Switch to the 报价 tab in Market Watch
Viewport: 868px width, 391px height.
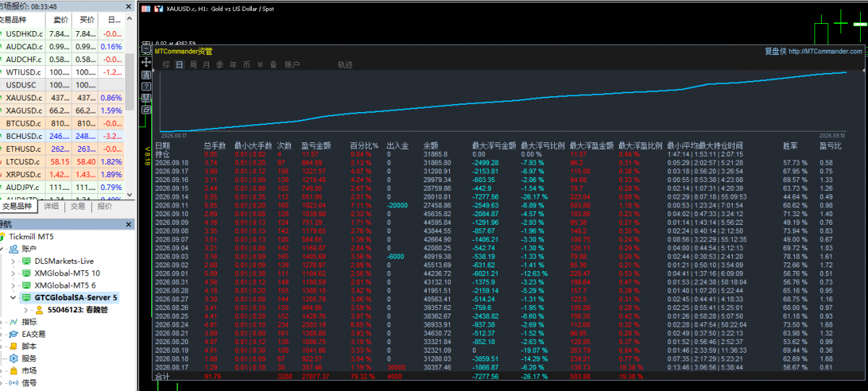(105, 206)
